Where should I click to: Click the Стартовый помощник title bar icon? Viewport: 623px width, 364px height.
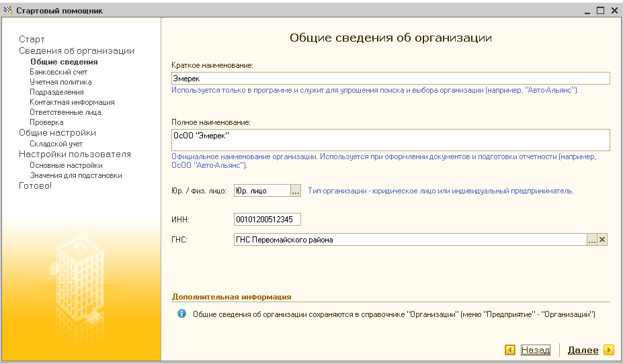click(x=8, y=10)
